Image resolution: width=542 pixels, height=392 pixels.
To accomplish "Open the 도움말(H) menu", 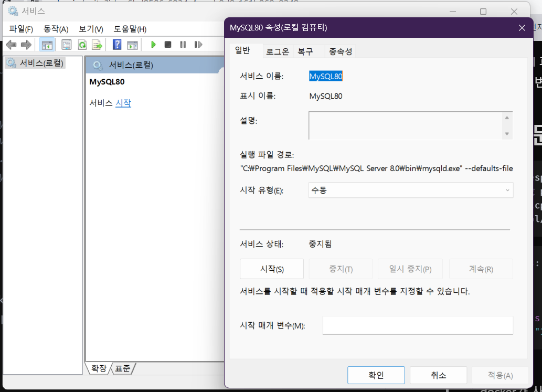I will pyautogui.click(x=130, y=29).
